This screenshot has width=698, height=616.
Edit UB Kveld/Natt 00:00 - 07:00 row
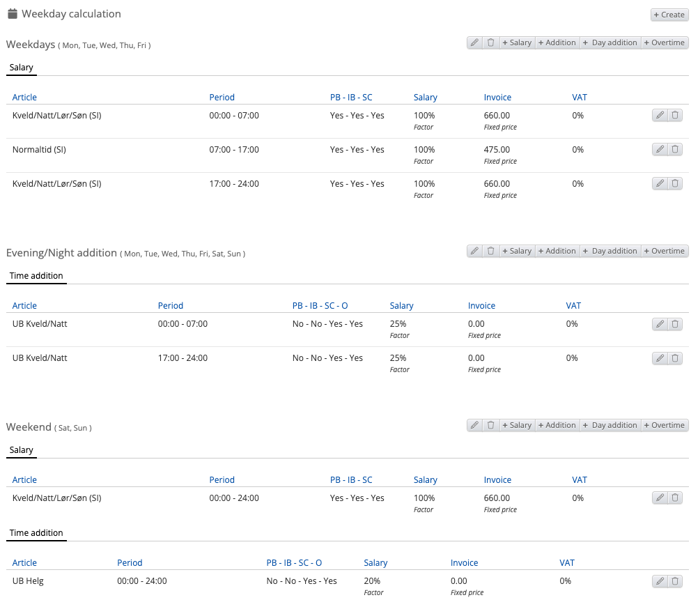659,324
